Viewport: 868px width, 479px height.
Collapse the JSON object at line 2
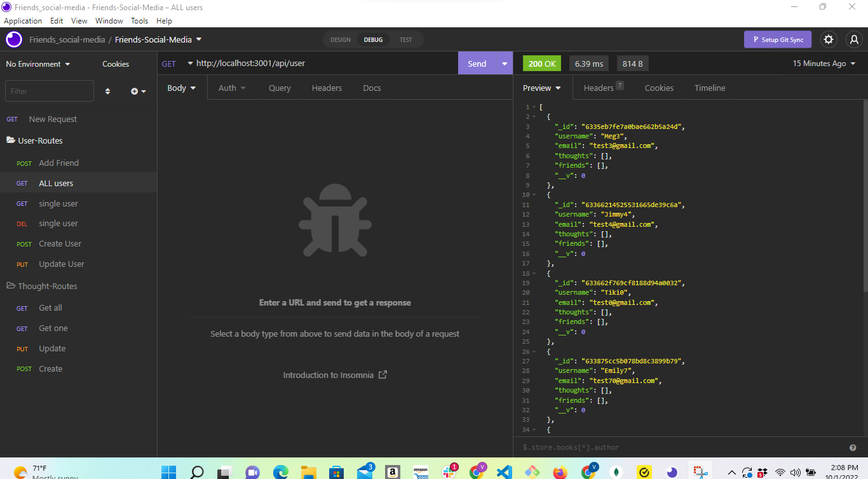coord(532,116)
